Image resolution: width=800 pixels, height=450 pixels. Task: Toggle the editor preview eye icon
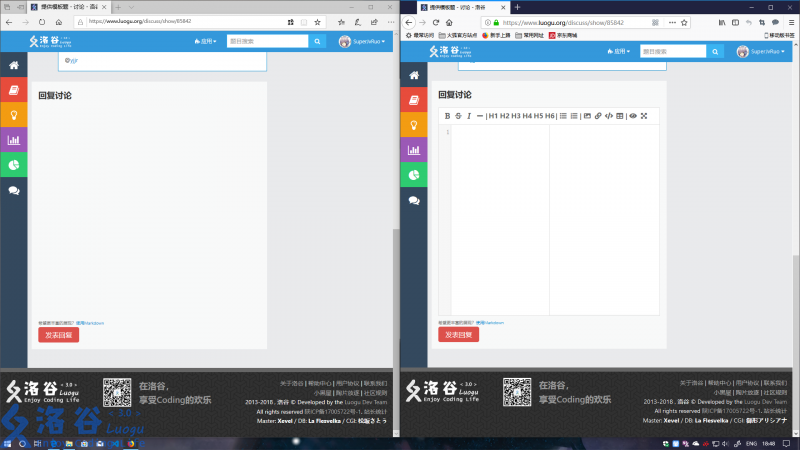633,116
